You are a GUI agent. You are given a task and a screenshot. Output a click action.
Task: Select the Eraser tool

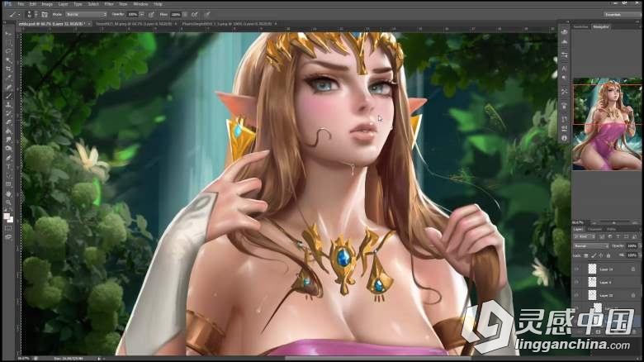8,122
